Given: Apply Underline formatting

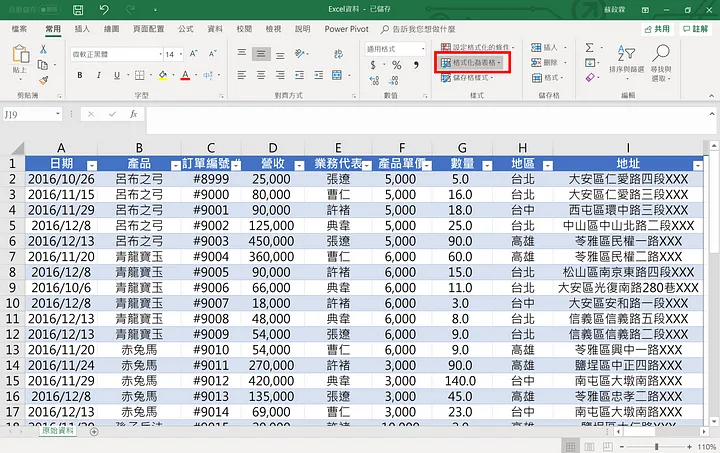Looking at the screenshot, I should click(117, 75).
